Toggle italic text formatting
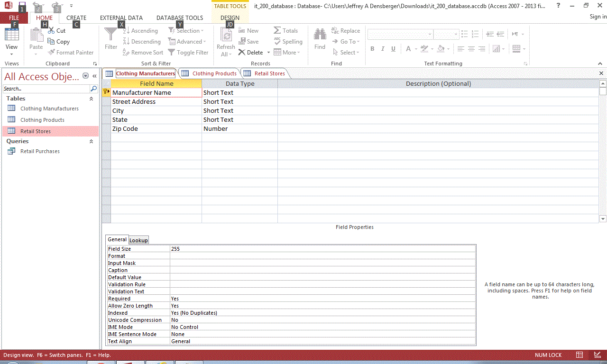The width and height of the screenshot is (607, 364). click(383, 48)
